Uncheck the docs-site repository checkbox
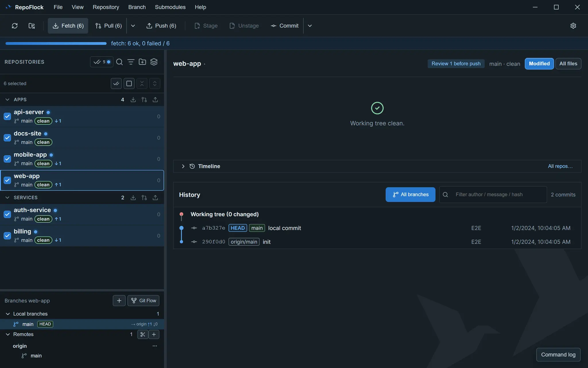The height and width of the screenshot is (368, 588). pos(7,138)
